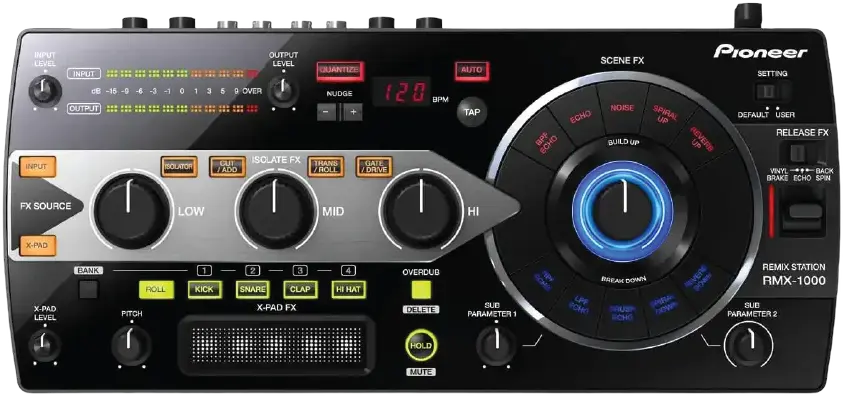Adjust the SUB PARAMETER 1 knob
Image resolution: width=843 pixels, height=396 pixels.
pyautogui.click(x=496, y=345)
